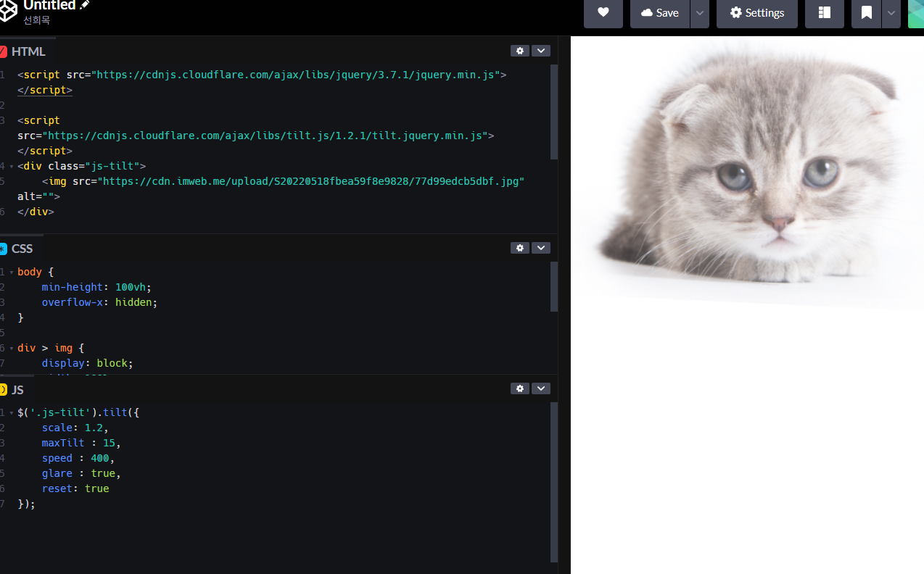Open JS editor settings gear
This screenshot has height=574, width=924.
tap(519, 388)
